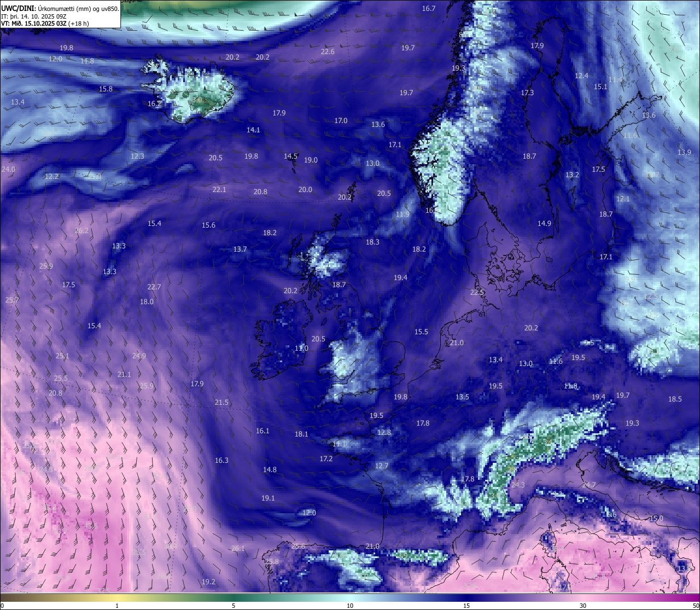700x610 pixels.
Task: Select the 15.5 value over North Sea
Action: 421,332
